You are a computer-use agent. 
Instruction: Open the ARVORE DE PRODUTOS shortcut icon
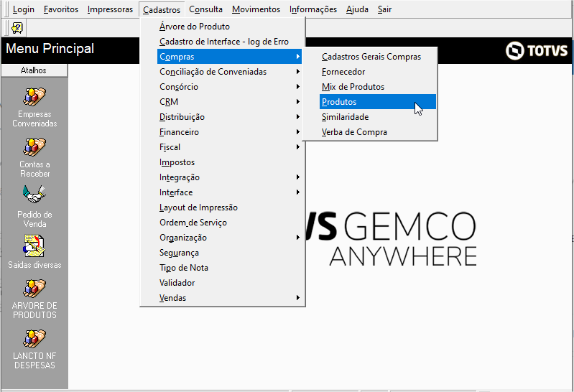coord(34,289)
